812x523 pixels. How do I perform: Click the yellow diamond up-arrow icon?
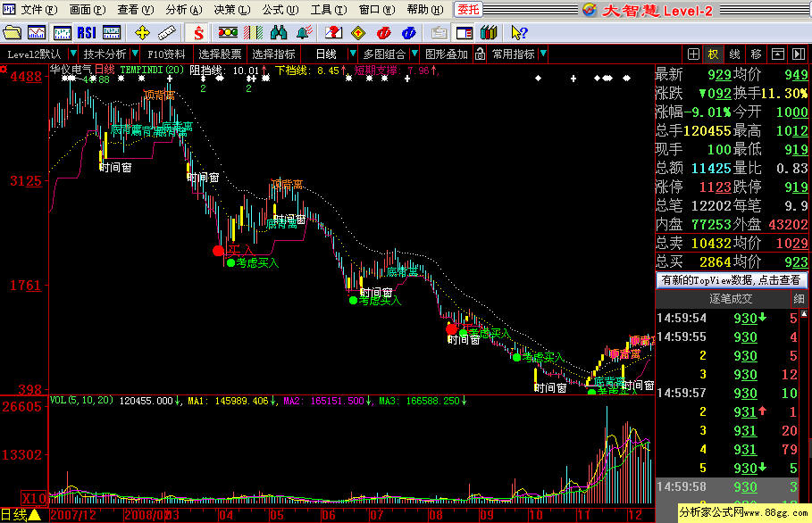point(358,33)
